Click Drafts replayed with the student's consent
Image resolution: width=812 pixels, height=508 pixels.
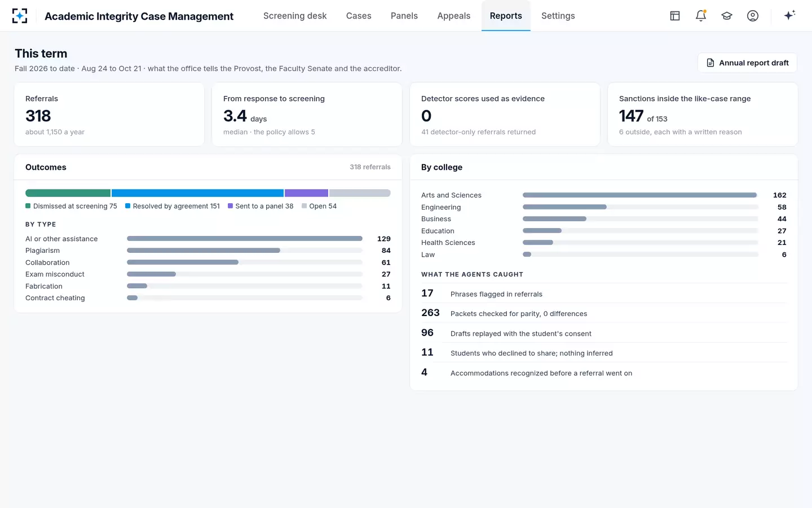tap(604, 333)
